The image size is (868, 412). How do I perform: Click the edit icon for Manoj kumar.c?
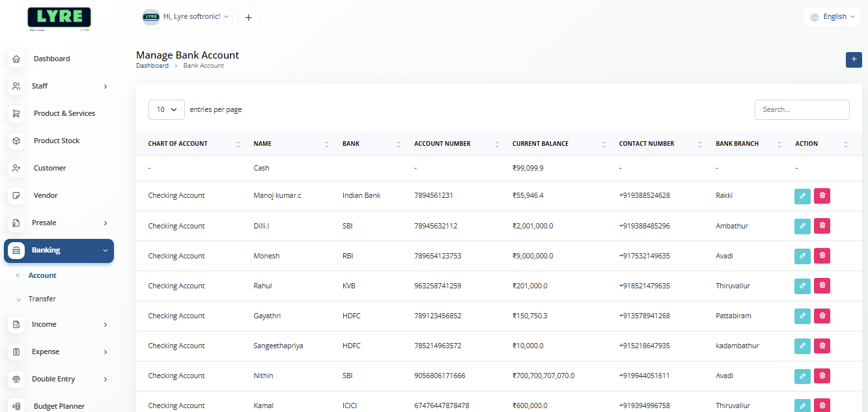point(802,196)
